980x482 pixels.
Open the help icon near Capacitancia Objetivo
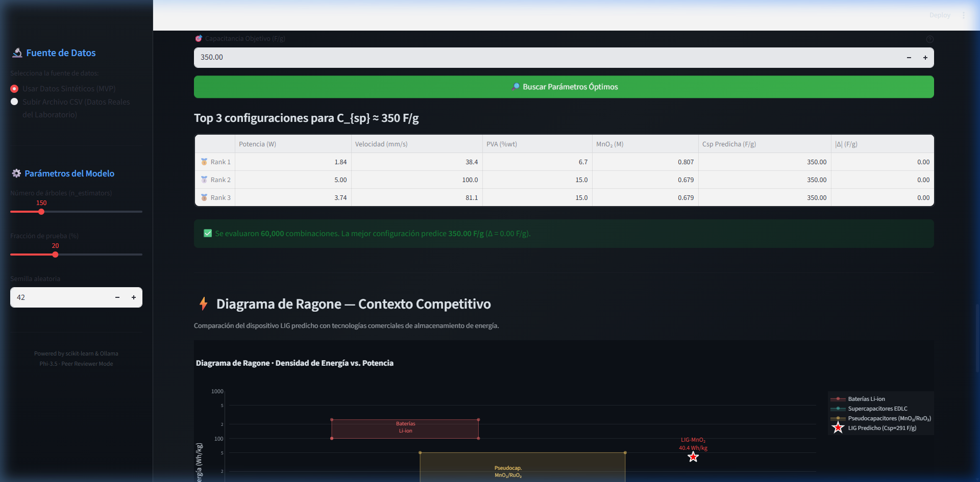point(929,39)
